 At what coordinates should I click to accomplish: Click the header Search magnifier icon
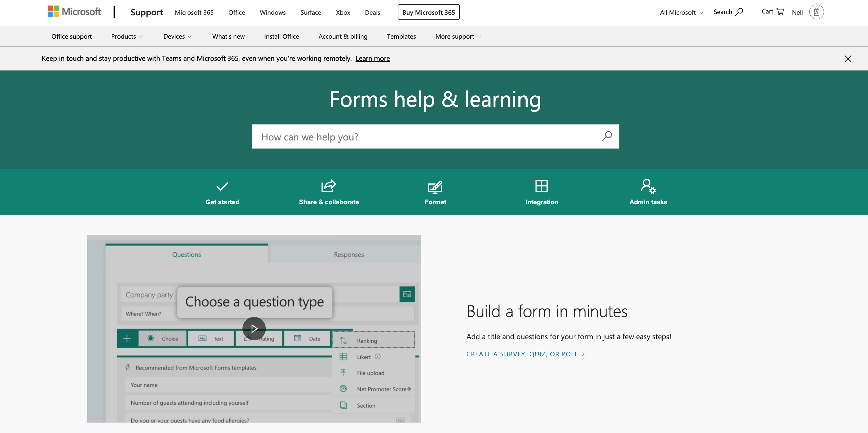739,12
